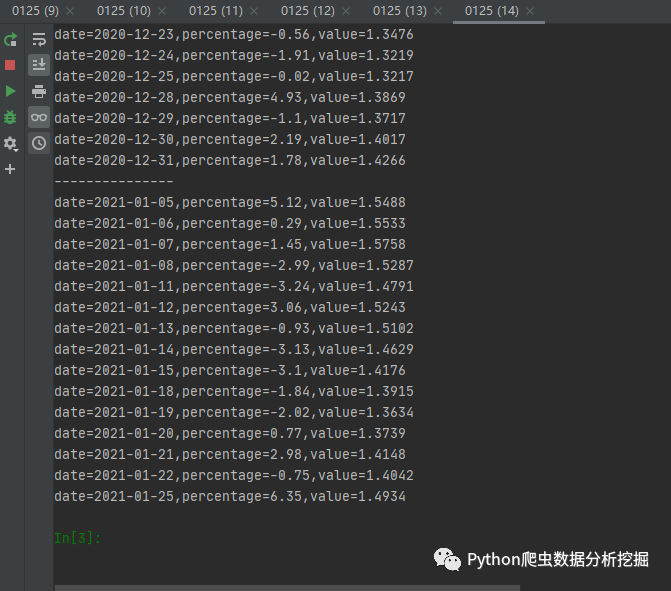Close the 0125 (10) tab
This screenshot has height=591, width=671.
162,12
